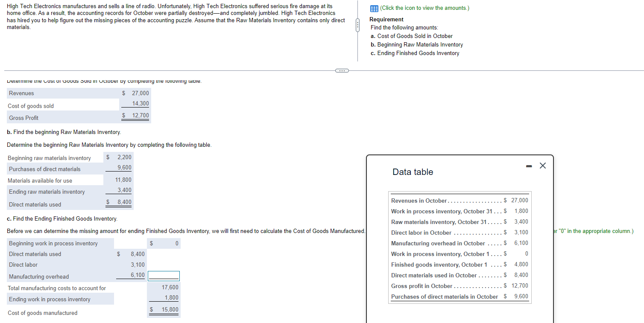Click 'Work in process inventory, October 1' in Data table
644x323 pixels.
click(440, 254)
